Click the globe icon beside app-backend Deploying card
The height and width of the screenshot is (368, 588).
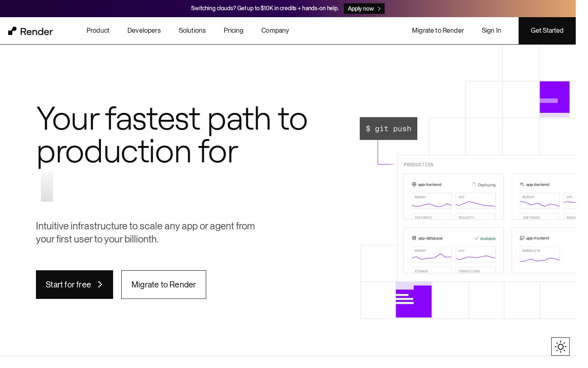click(x=414, y=184)
